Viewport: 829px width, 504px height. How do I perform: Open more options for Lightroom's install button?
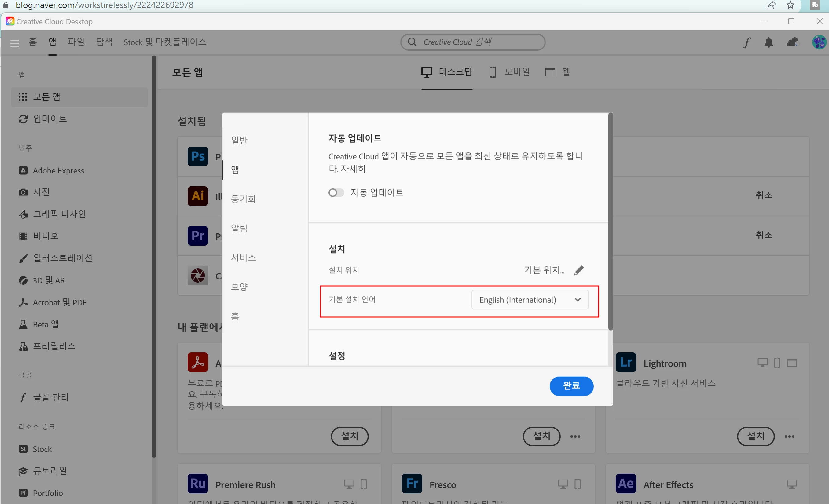[x=789, y=436]
